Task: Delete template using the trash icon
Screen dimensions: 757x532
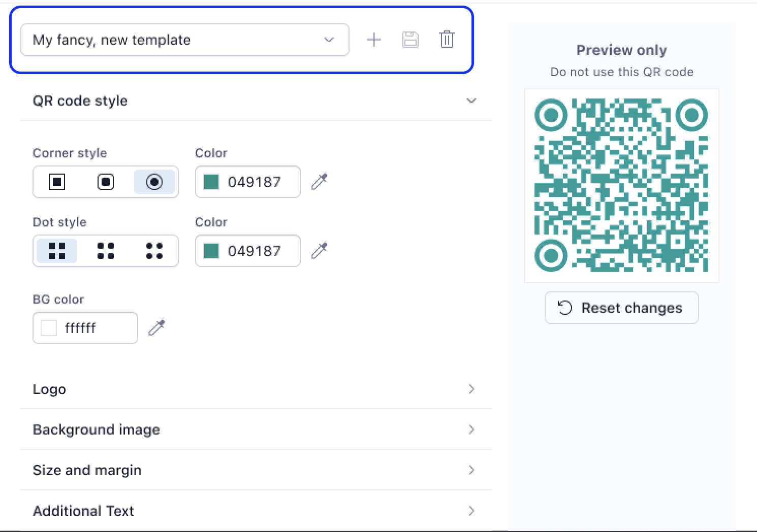Action: click(447, 40)
